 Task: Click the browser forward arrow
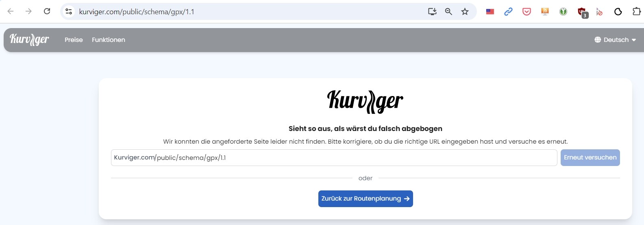tap(28, 11)
